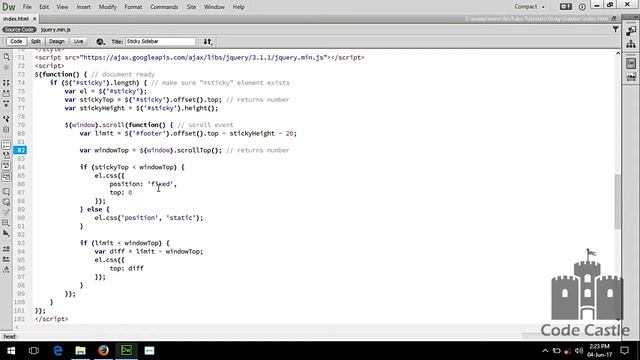Click the Format Source Code icon
This screenshot has height=360, width=640.
[x=6, y=270]
